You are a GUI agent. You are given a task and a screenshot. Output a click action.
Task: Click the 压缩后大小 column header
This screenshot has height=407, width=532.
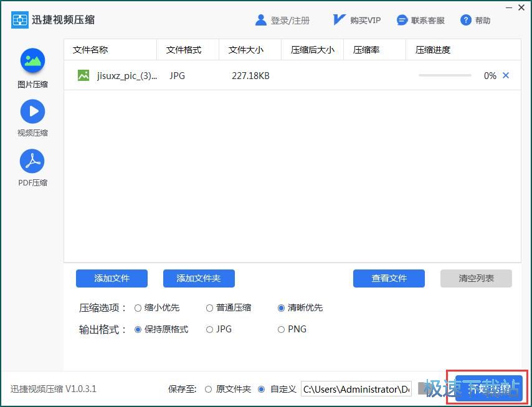click(x=313, y=50)
